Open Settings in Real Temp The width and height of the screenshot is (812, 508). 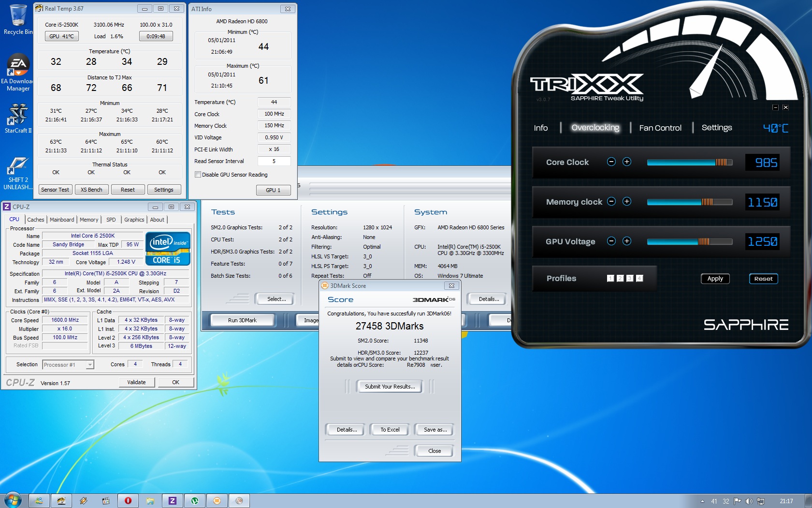coord(164,190)
